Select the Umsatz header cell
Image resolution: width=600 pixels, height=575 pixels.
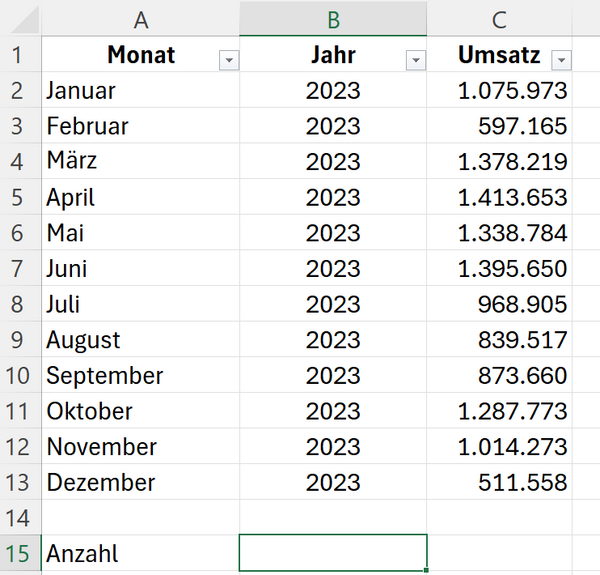(x=499, y=55)
